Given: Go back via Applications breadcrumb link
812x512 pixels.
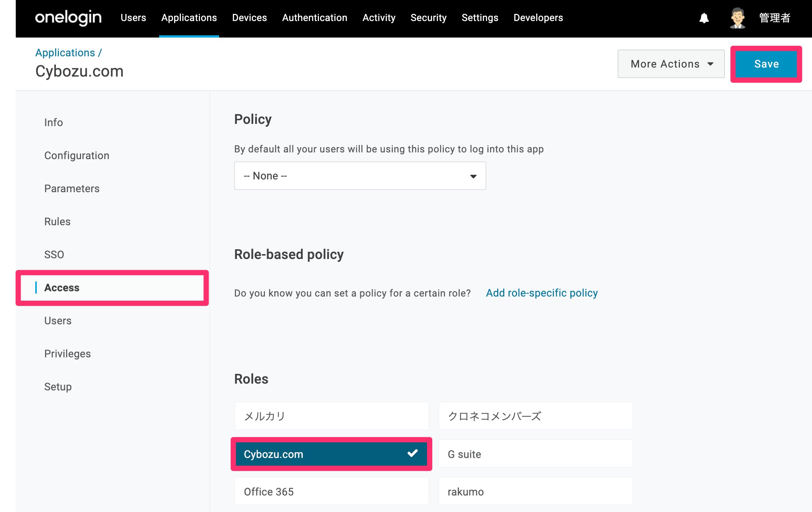Looking at the screenshot, I should (x=65, y=53).
